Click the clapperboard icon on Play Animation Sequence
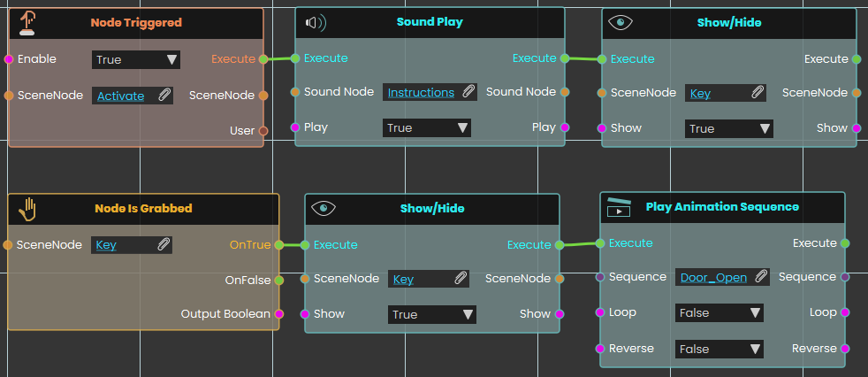Image resolution: width=868 pixels, height=377 pixels. click(619, 207)
